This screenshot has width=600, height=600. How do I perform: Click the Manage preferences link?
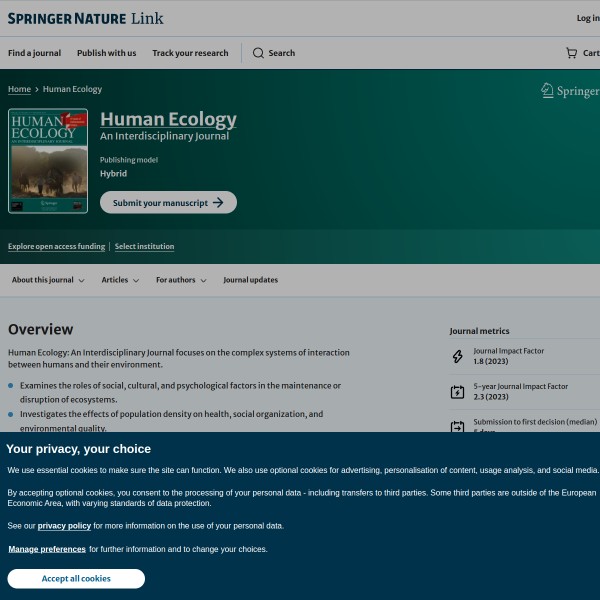(x=47, y=549)
